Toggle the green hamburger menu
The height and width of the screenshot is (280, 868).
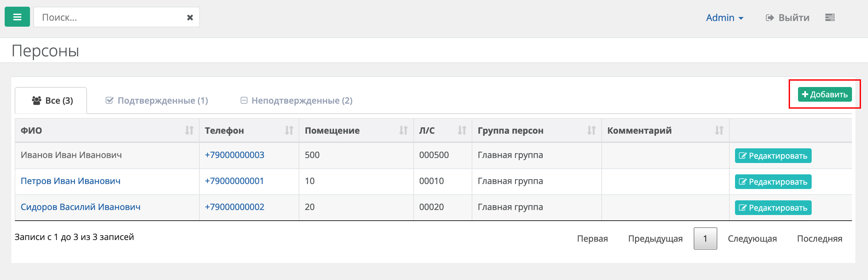click(x=17, y=17)
